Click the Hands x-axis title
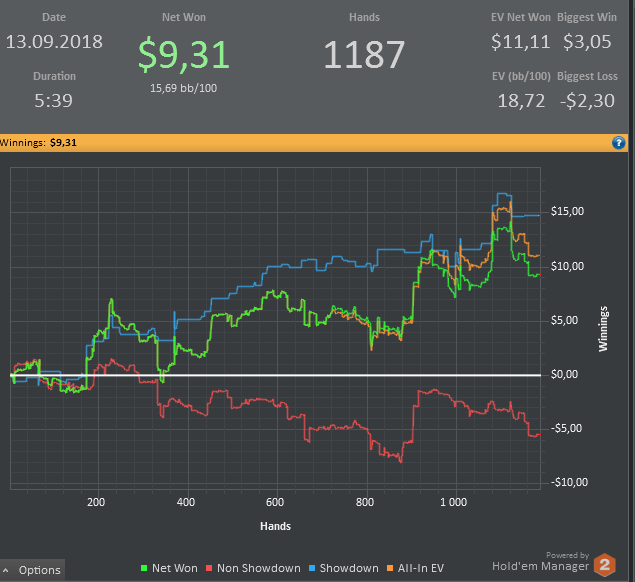The height and width of the screenshot is (582, 635). (x=275, y=526)
